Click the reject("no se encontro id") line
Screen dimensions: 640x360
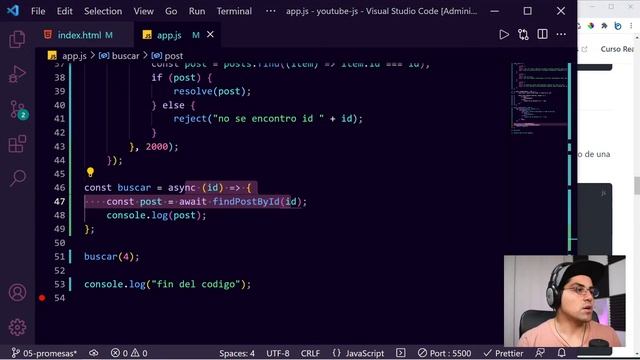tap(268, 119)
